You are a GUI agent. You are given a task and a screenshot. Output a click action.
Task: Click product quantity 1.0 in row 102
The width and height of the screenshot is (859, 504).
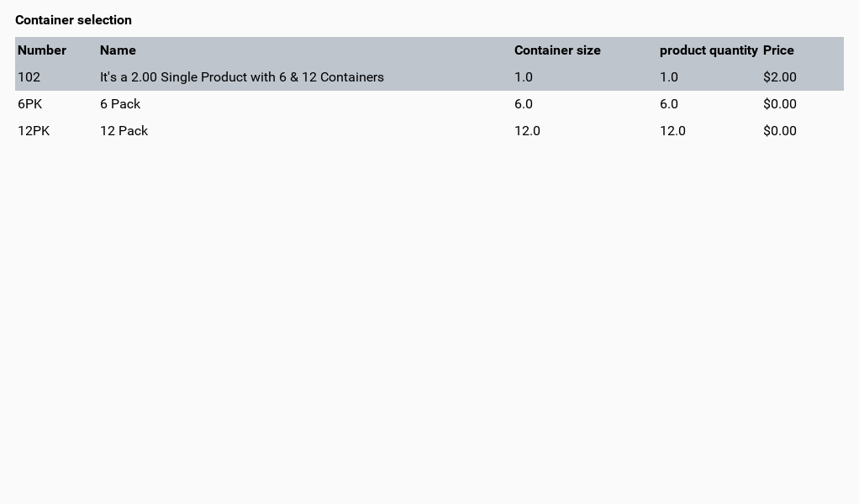669,77
